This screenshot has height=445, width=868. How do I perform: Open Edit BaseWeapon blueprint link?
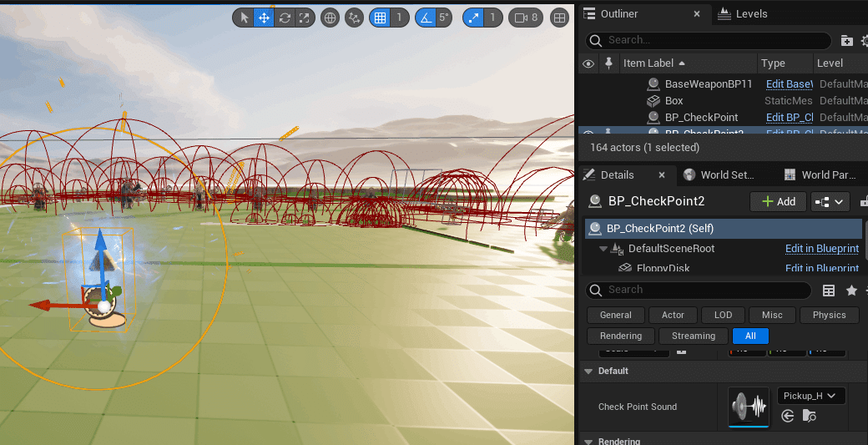tap(789, 84)
